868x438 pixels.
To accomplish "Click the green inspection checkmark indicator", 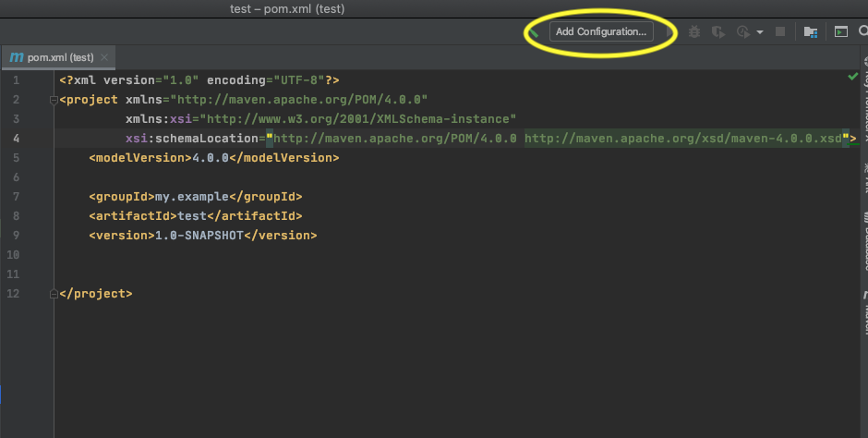I will [853, 77].
